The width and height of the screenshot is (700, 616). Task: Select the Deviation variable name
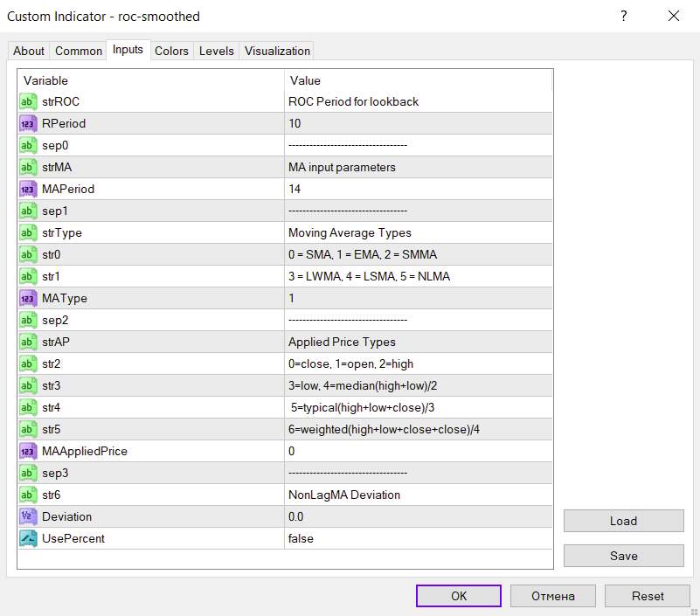coord(67,517)
